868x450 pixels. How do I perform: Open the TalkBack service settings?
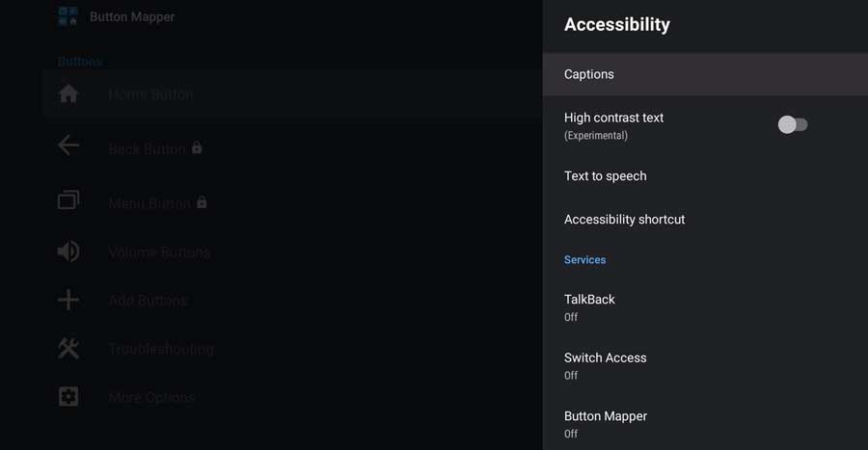click(705, 307)
